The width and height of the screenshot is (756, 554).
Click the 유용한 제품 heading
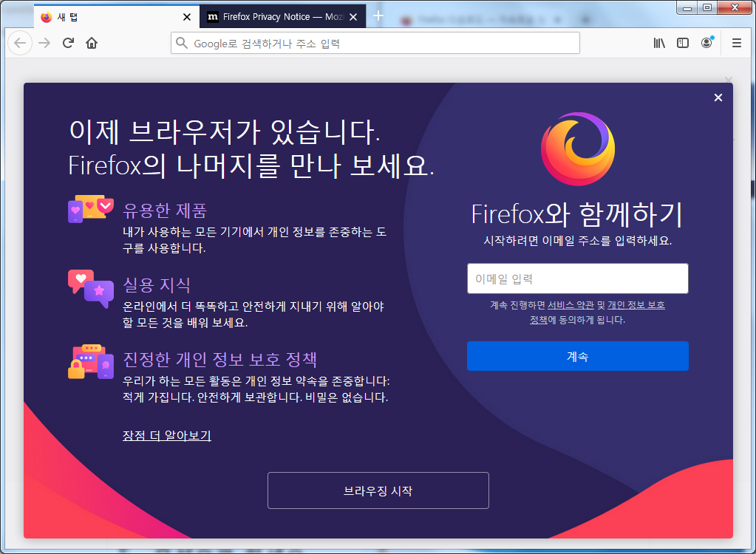(x=165, y=211)
